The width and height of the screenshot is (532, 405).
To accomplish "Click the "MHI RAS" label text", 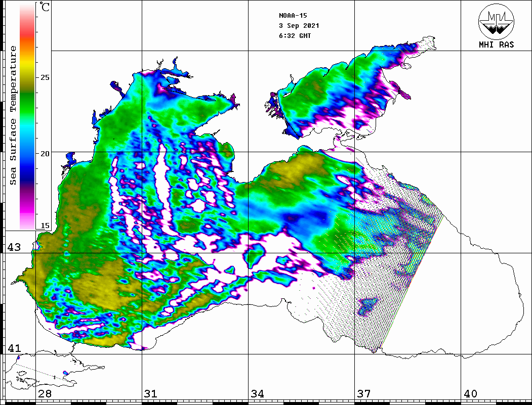I will pos(497,44).
